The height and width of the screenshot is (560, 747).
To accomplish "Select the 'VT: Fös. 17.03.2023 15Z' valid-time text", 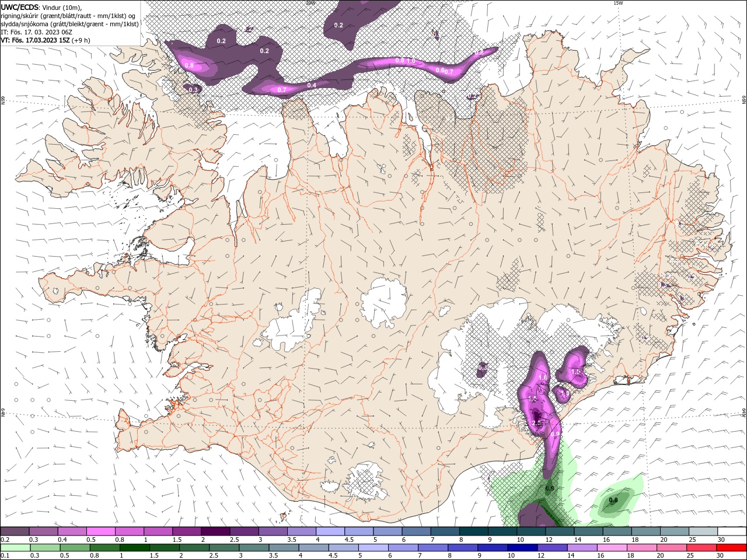I will tap(35, 40).
